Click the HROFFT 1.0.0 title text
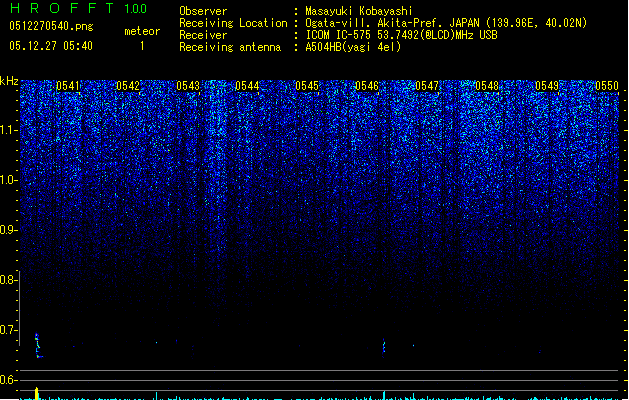The height and width of the screenshot is (400, 629). coord(78,8)
